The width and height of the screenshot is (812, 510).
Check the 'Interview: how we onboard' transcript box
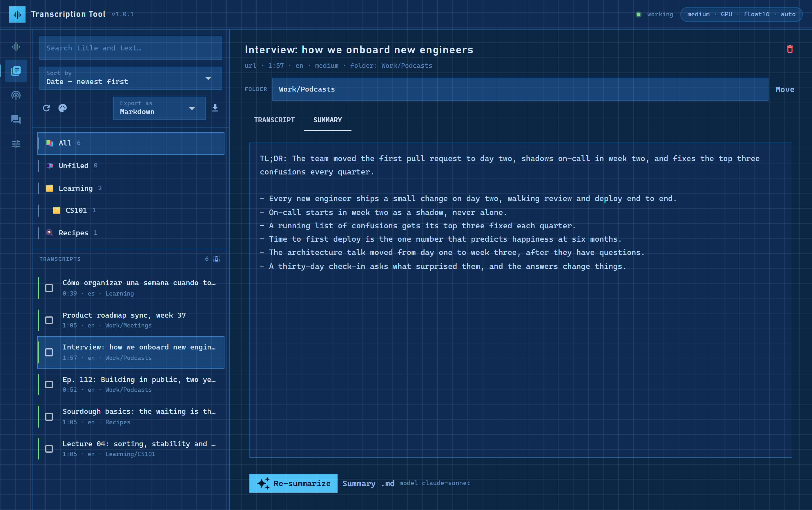[49, 352]
